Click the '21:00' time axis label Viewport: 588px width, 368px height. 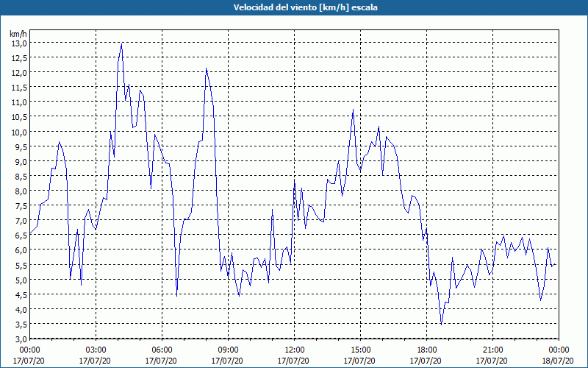coord(492,350)
